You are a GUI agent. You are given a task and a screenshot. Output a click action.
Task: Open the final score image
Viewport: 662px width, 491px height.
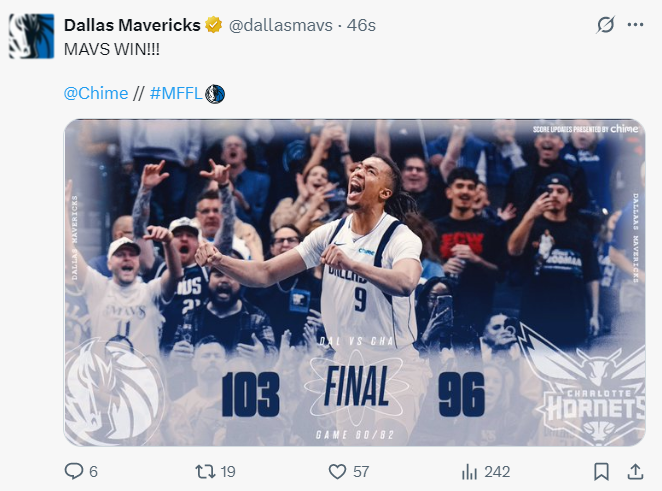(355, 282)
